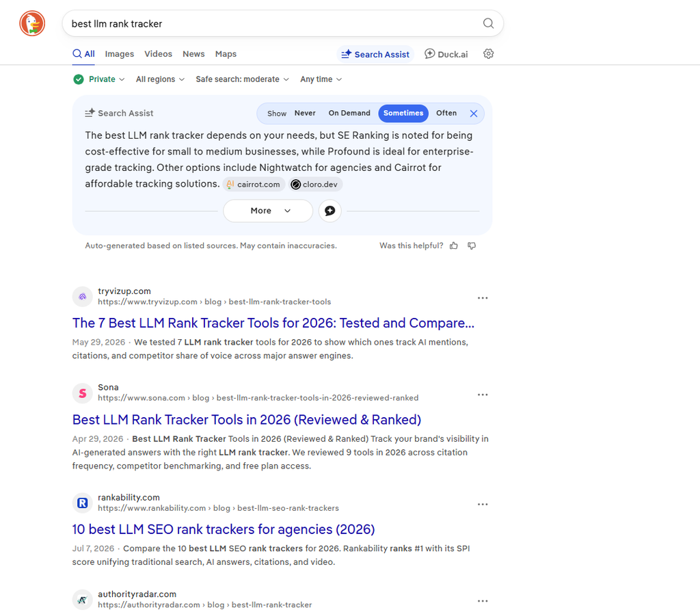Click the 'Jul 7, 2026' result date
The width and height of the screenshot is (700, 612).
pyautogui.click(x=93, y=548)
